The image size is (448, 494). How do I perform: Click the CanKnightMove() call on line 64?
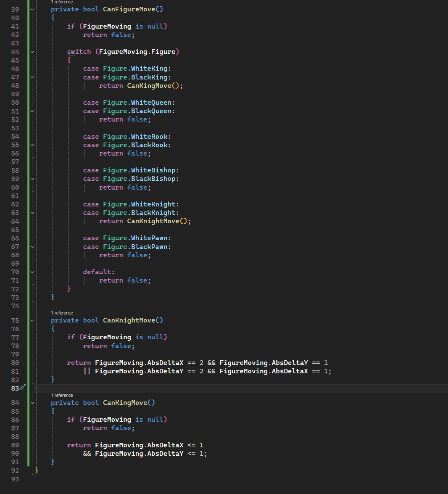(157, 221)
